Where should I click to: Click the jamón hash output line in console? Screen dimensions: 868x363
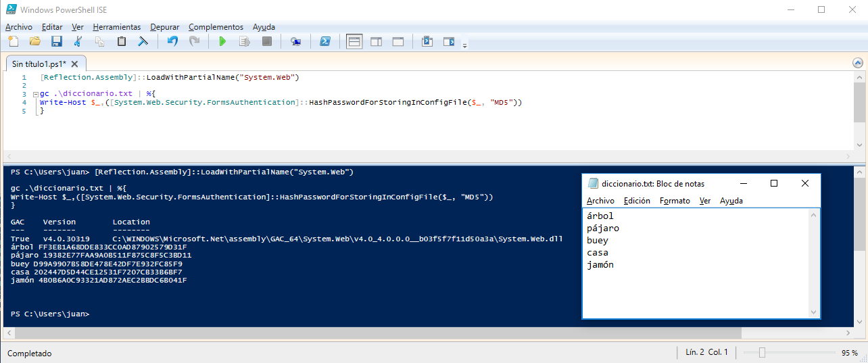click(99, 280)
